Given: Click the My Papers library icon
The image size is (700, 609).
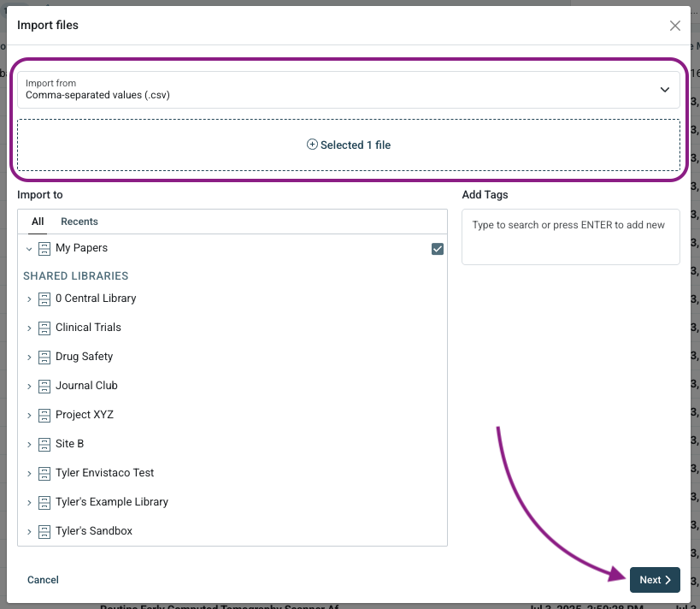Looking at the screenshot, I should [x=44, y=249].
